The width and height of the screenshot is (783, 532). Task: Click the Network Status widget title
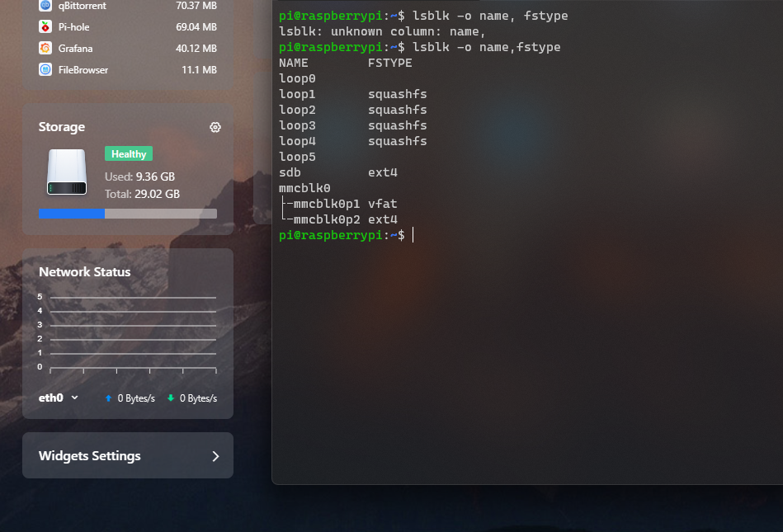(84, 271)
